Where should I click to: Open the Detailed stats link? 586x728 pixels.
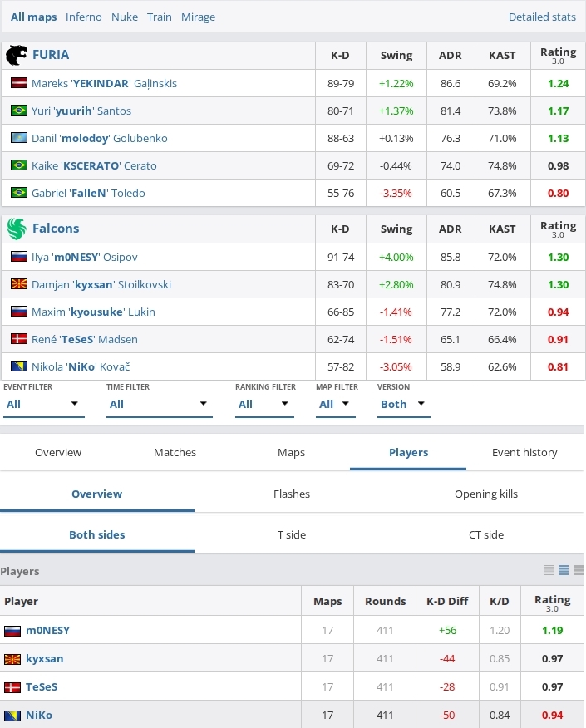coord(542,17)
